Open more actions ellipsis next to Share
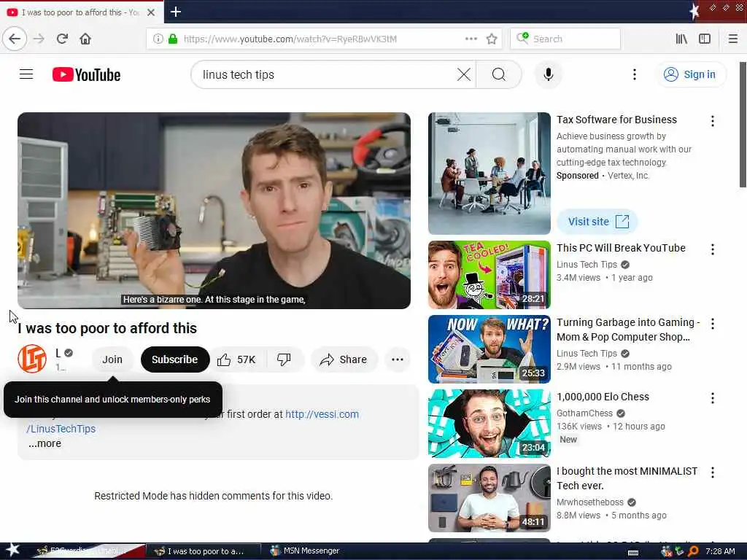 tap(398, 359)
